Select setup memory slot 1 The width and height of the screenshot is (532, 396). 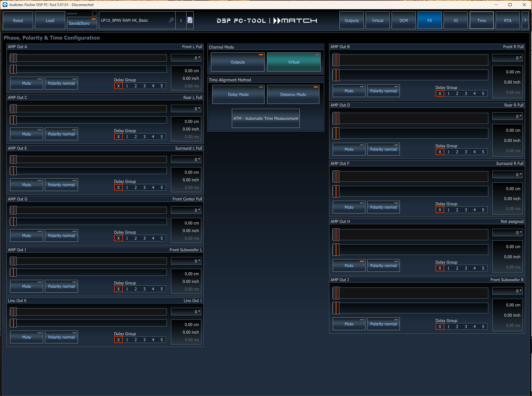pyautogui.click(x=181, y=20)
